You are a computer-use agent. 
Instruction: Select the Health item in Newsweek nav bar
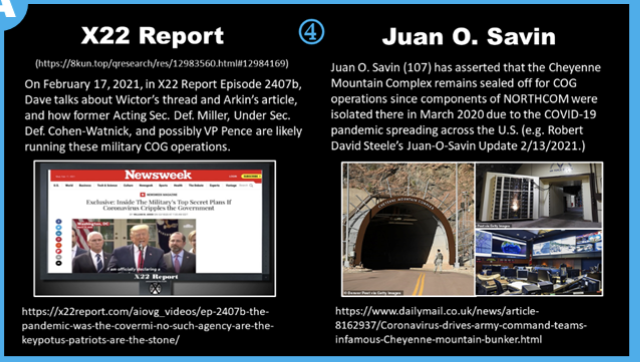pos(178,185)
